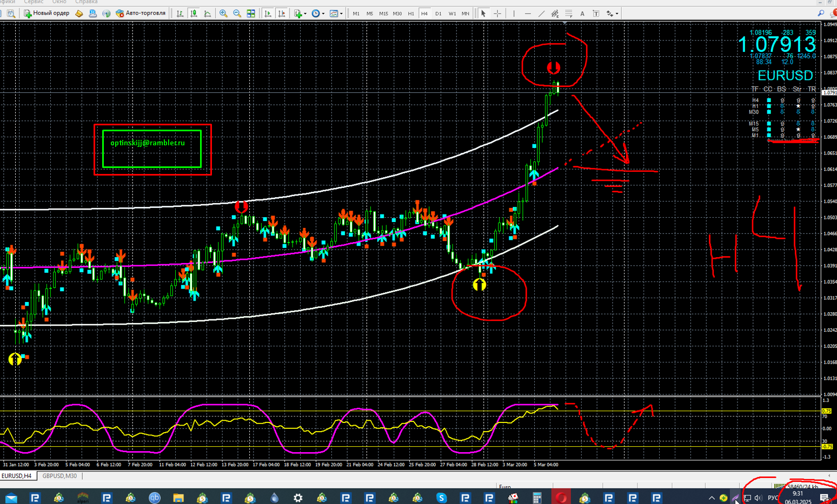Expand the indicators dropdown arrow
The height and width of the screenshot is (504, 837).
click(305, 14)
